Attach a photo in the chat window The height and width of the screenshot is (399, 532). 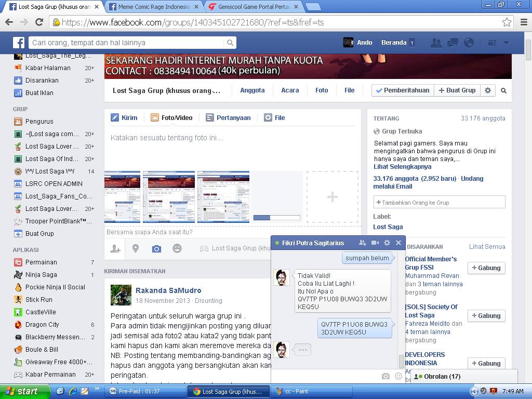coord(386,376)
